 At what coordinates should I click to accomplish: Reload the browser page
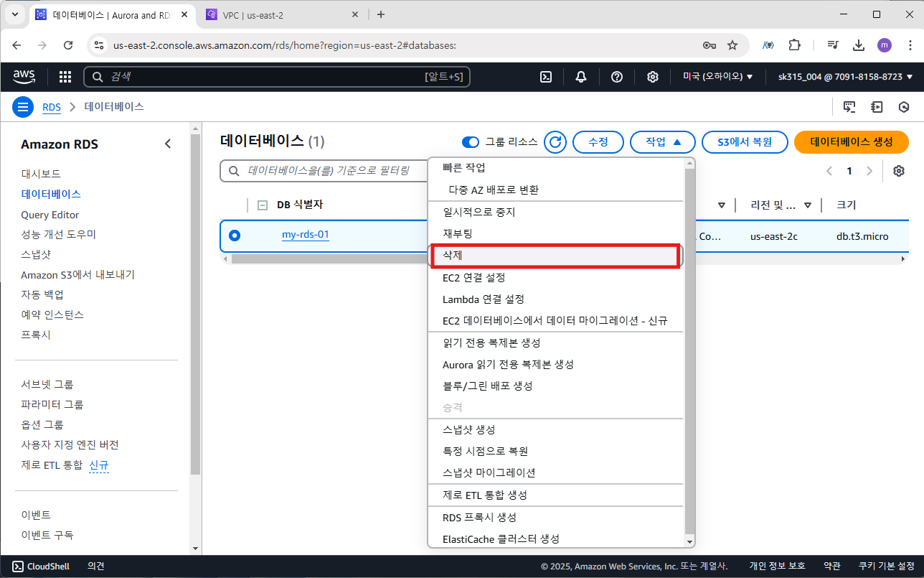click(68, 45)
